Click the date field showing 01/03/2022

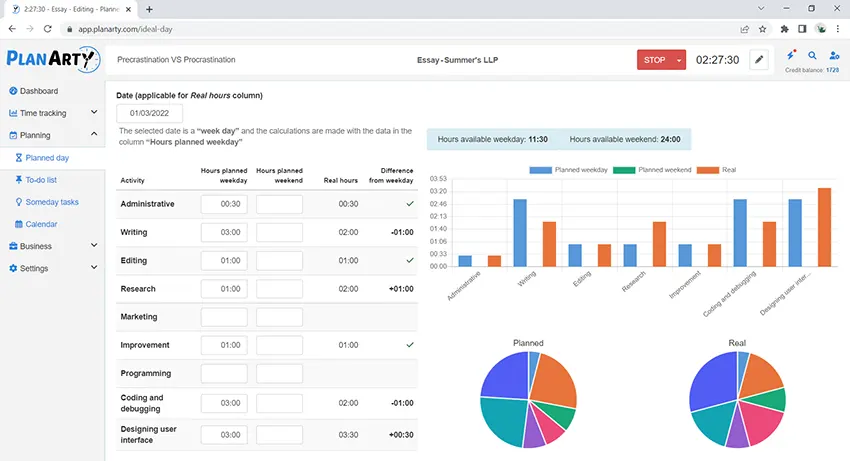[x=150, y=114]
